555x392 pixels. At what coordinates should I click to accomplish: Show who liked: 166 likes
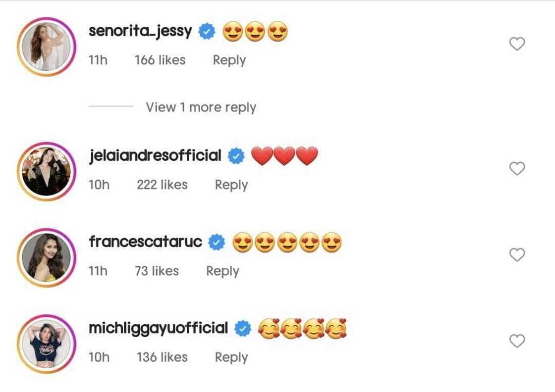[160, 60]
